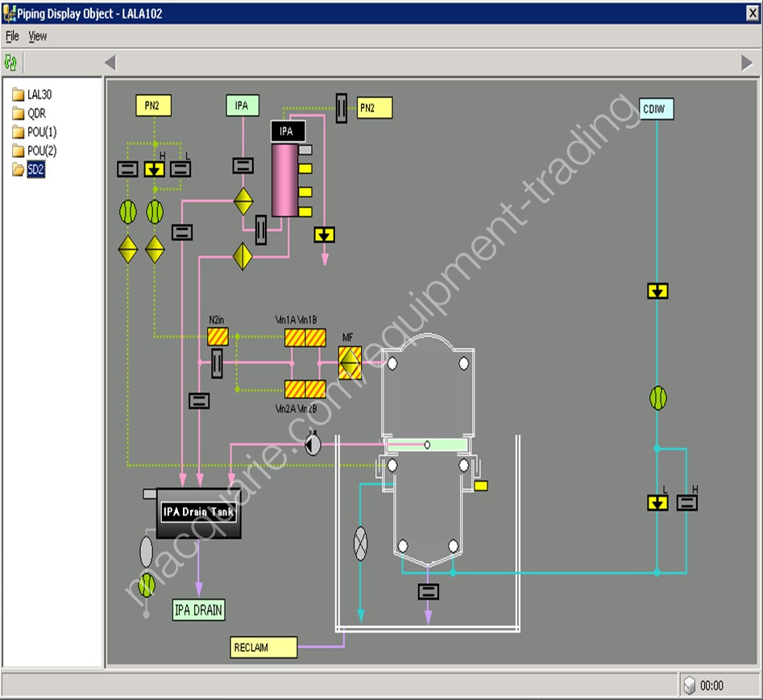Click the 00:00 status bar timer
763x700 pixels.
point(712,686)
